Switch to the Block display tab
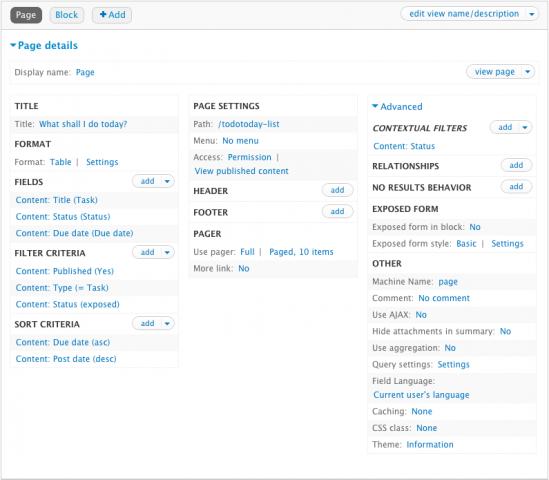 (67, 15)
